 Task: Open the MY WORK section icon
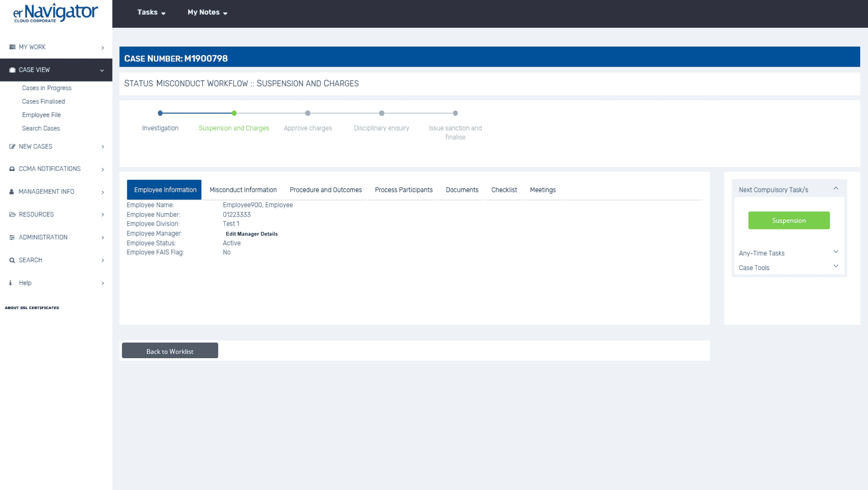[11, 47]
